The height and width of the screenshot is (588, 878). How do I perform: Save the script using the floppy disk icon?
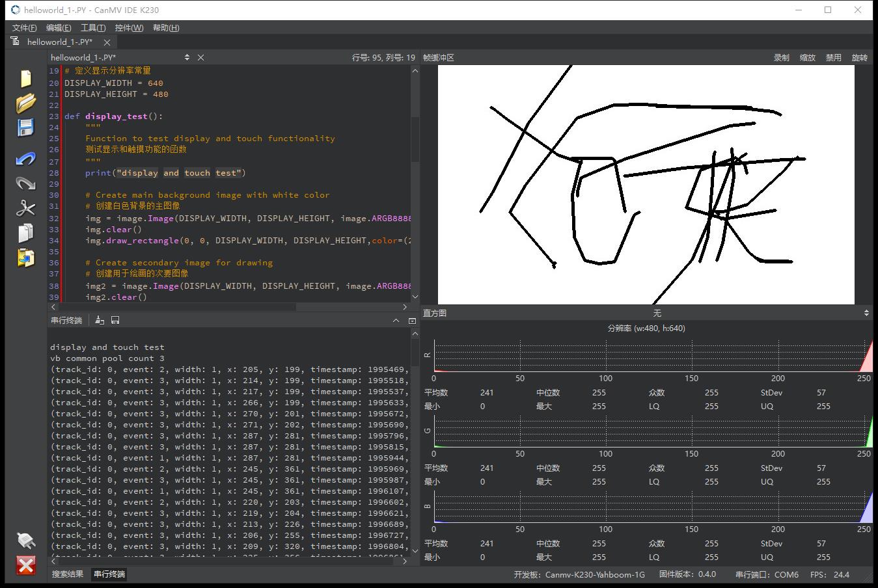point(25,127)
